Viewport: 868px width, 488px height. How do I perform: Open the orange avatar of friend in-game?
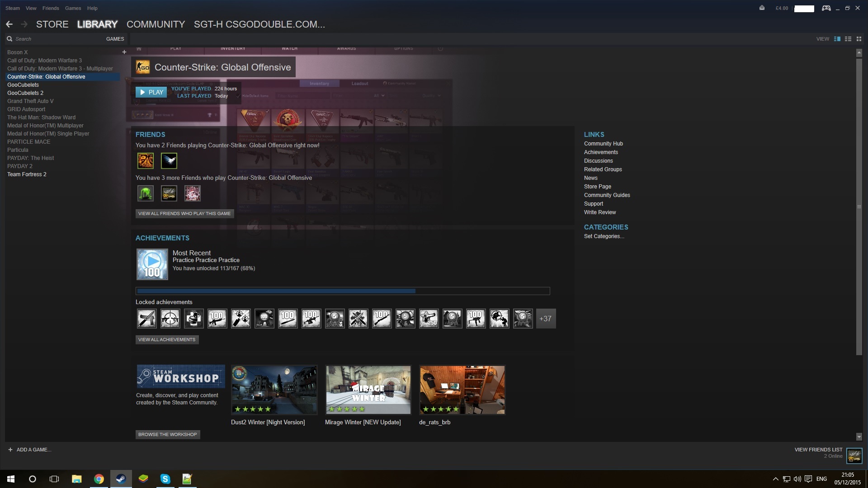(146, 161)
